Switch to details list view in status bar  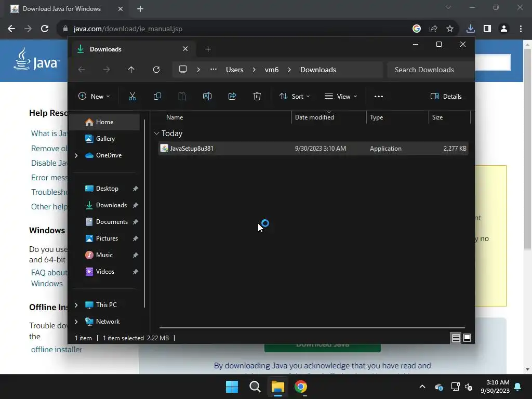456,338
